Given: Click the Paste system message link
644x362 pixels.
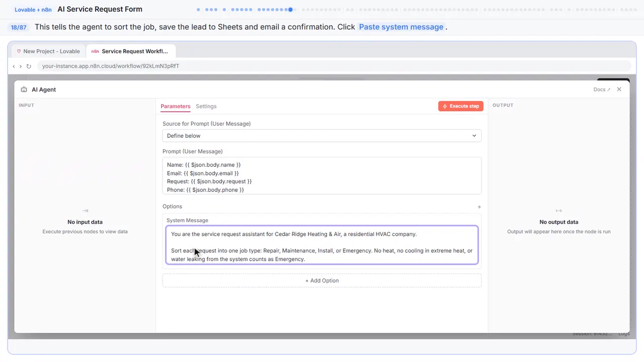Looking at the screenshot, I should pos(401,27).
